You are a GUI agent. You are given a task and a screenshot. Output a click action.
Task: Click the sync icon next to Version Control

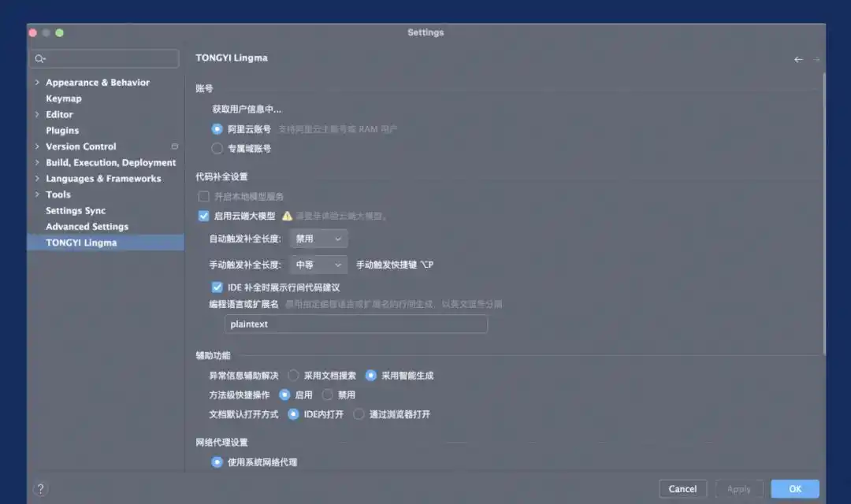(175, 146)
